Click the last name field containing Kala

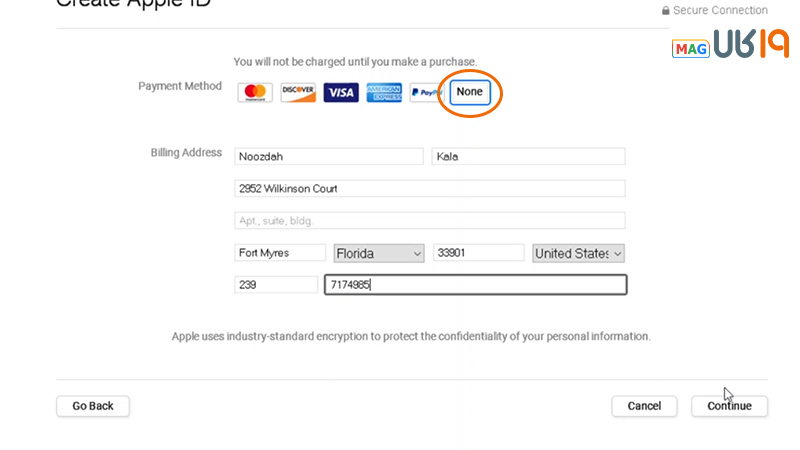point(528,156)
